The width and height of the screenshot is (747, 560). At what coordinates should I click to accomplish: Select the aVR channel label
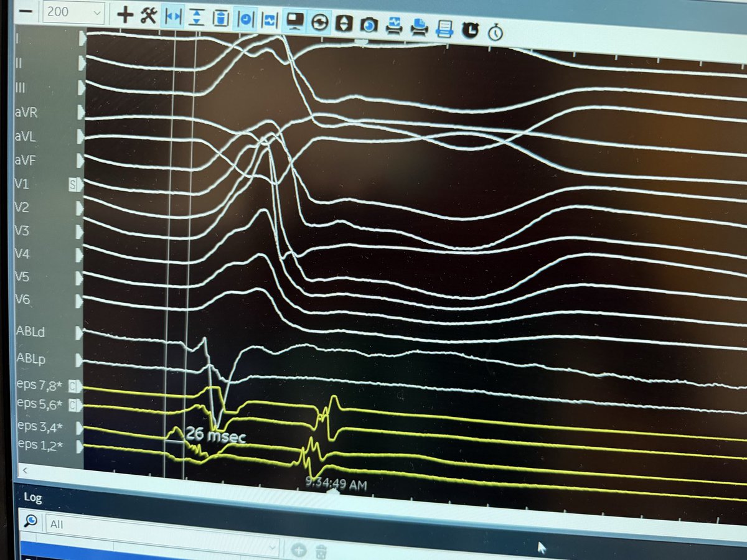26,112
